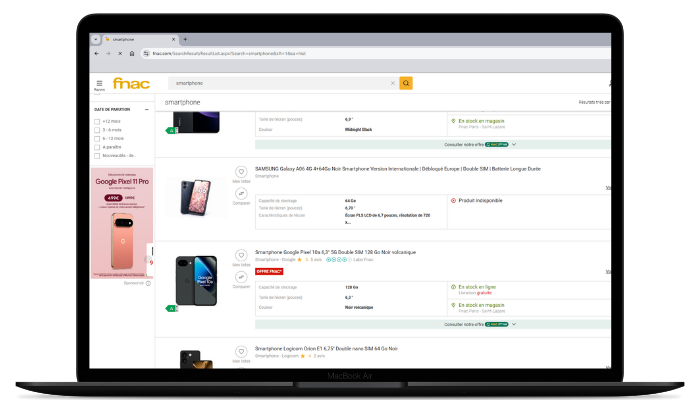Open the Google Pixel 10a product image
Screen dimensions: 700x400
tap(196, 281)
